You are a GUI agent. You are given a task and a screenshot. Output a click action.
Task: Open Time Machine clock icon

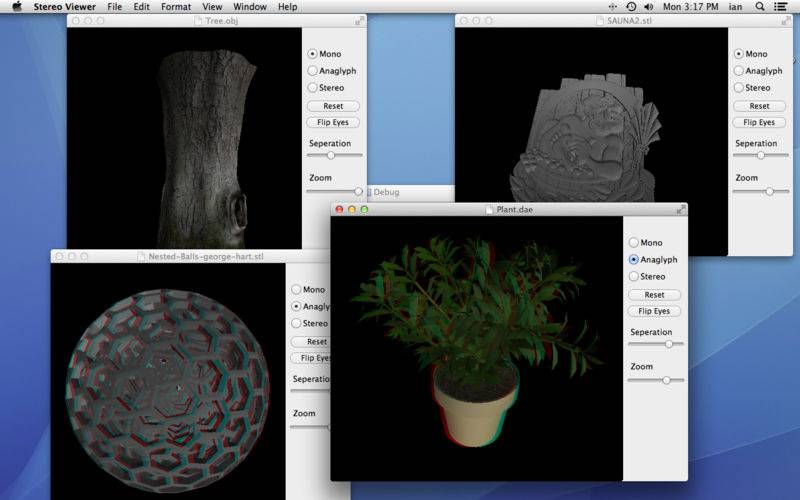pos(631,7)
